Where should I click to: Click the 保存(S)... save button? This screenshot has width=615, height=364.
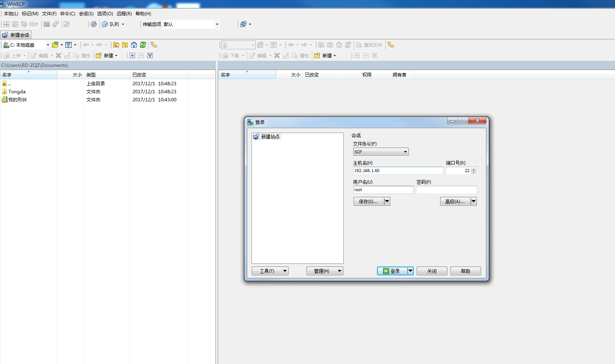click(x=369, y=201)
